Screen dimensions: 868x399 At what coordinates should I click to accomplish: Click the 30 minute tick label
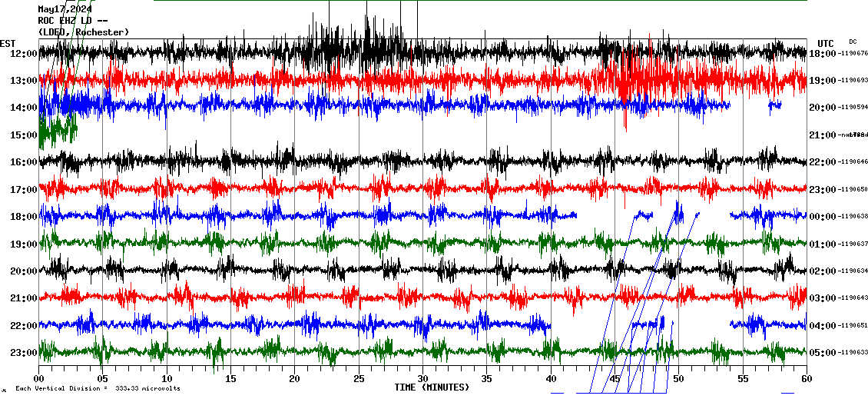tap(422, 379)
